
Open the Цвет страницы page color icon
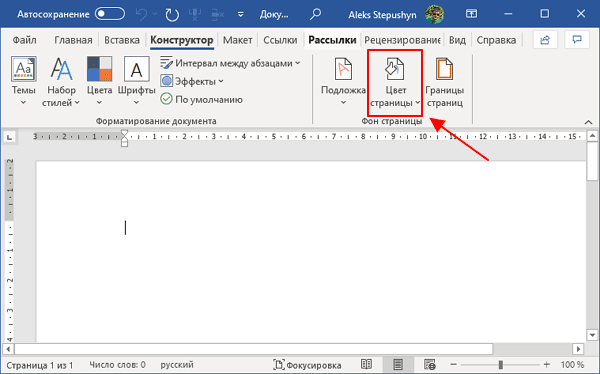tap(395, 69)
